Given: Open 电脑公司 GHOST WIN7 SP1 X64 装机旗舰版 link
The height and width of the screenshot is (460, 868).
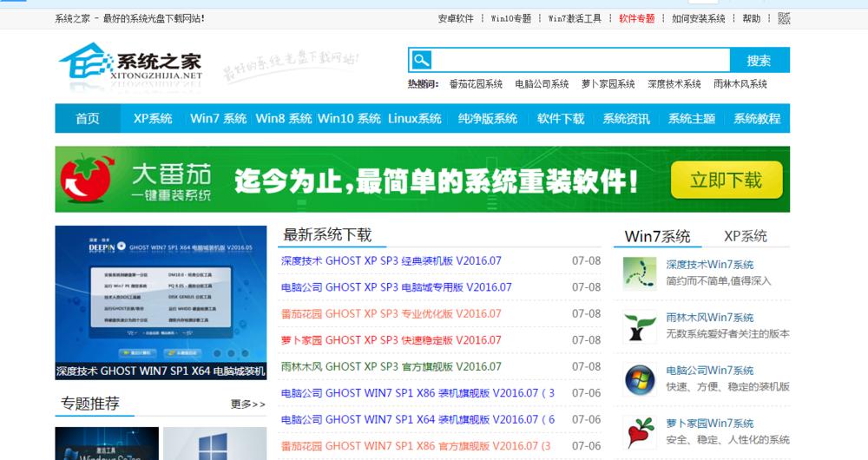Looking at the screenshot, I should click(418, 419).
